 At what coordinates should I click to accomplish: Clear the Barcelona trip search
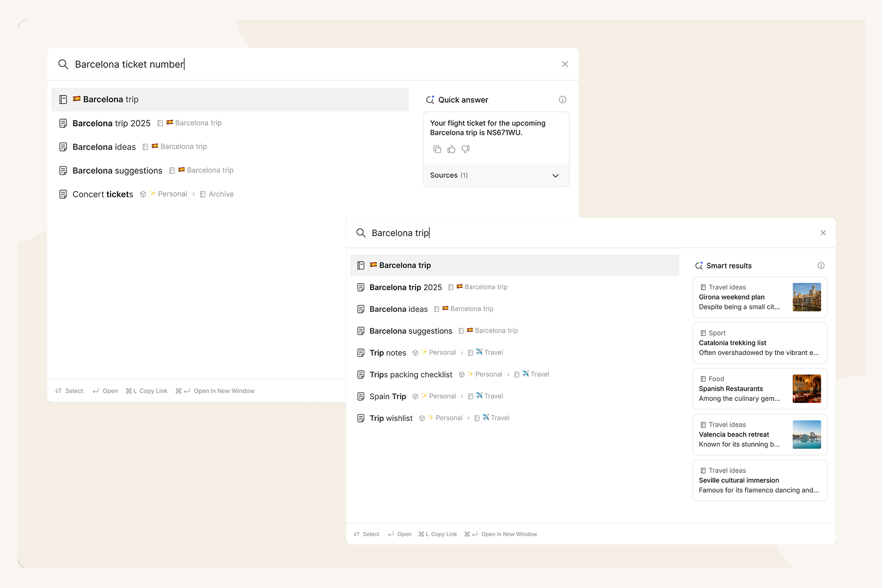click(823, 233)
